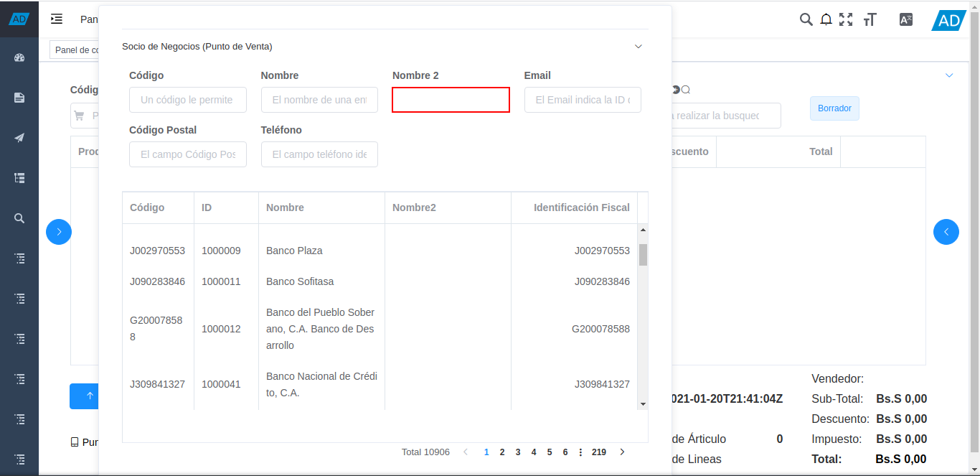The height and width of the screenshot is (476, 980).
Task: Click the Impuesto label
Action: (x=835, y=439)
